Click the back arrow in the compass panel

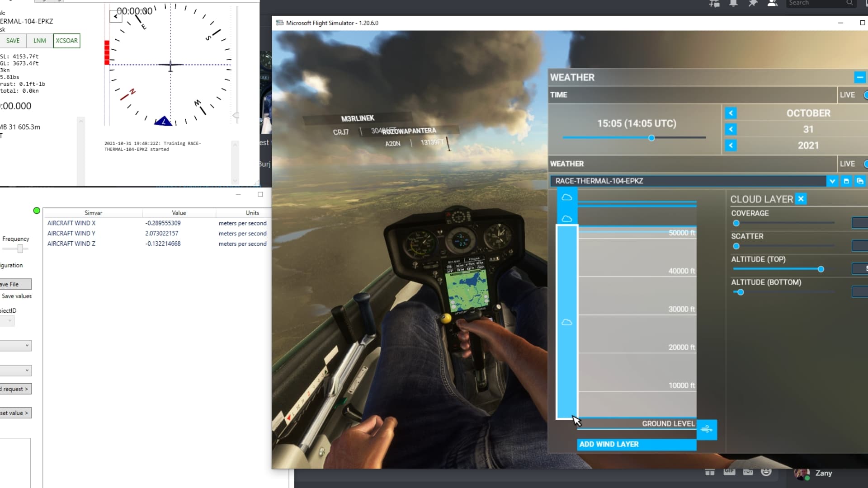pos(115,17)
